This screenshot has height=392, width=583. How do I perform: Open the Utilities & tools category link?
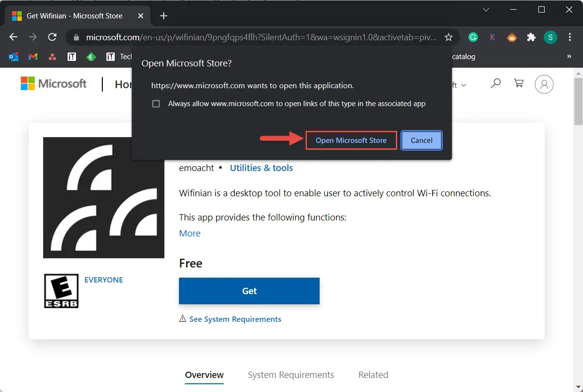point(261,168)
